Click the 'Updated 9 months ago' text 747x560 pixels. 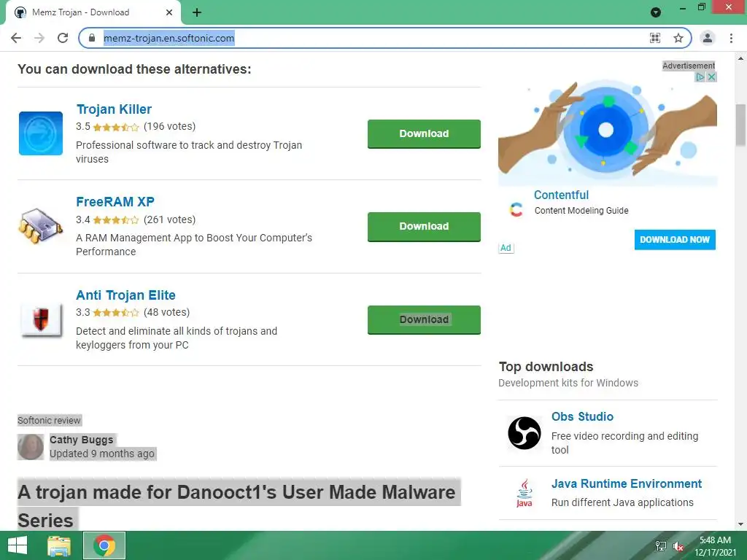pyautogui.click(x=102, y=454)
